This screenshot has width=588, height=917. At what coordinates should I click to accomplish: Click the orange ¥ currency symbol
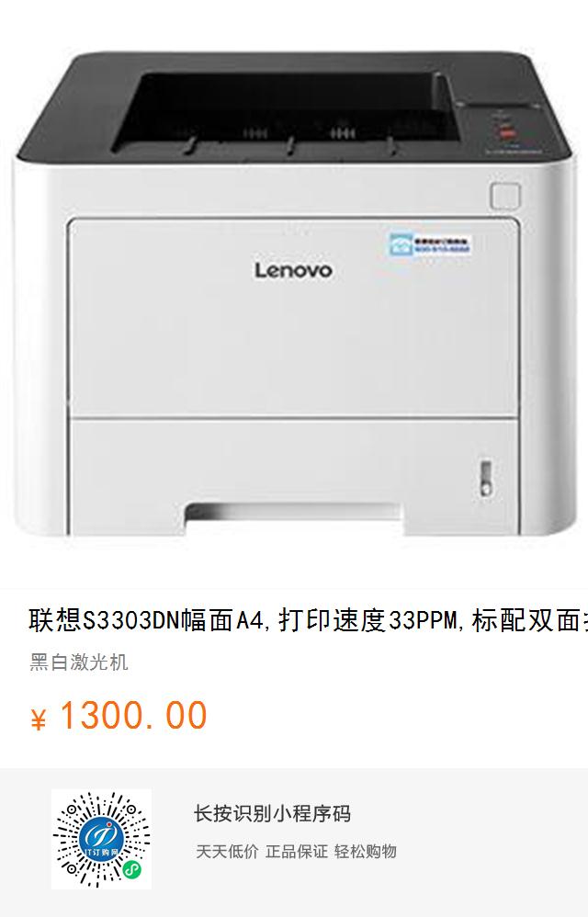point(38,719)
